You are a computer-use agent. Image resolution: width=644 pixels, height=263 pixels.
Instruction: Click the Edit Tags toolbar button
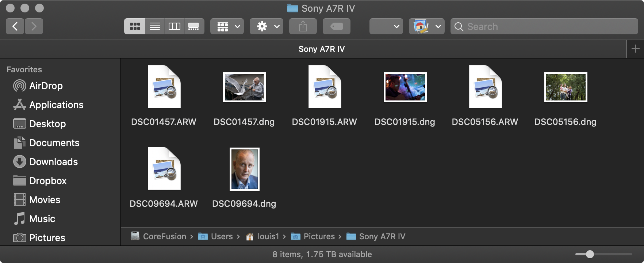337,26
